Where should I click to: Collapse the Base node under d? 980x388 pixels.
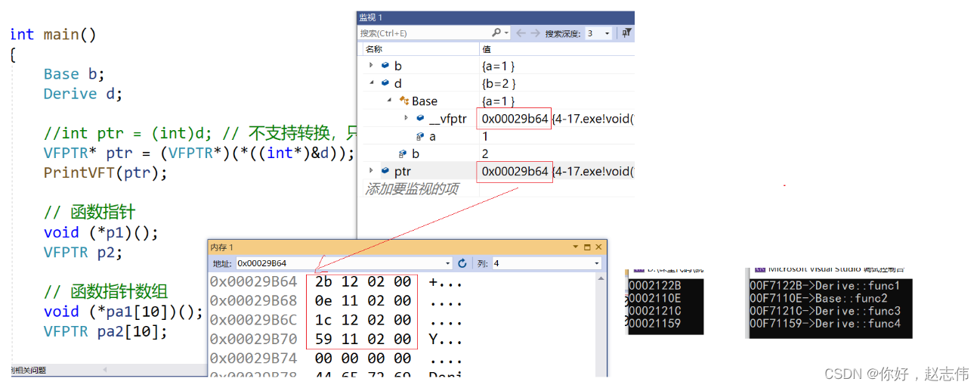point(389,101)
